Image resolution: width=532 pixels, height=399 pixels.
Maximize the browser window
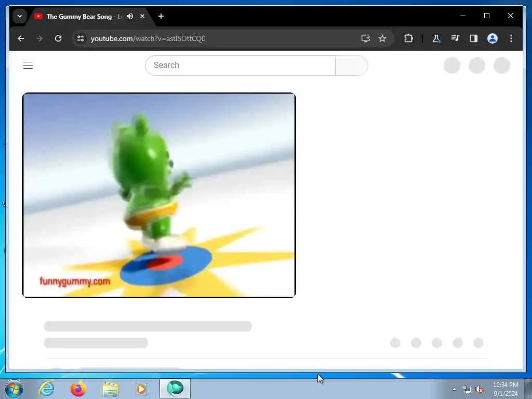point(486,16)
